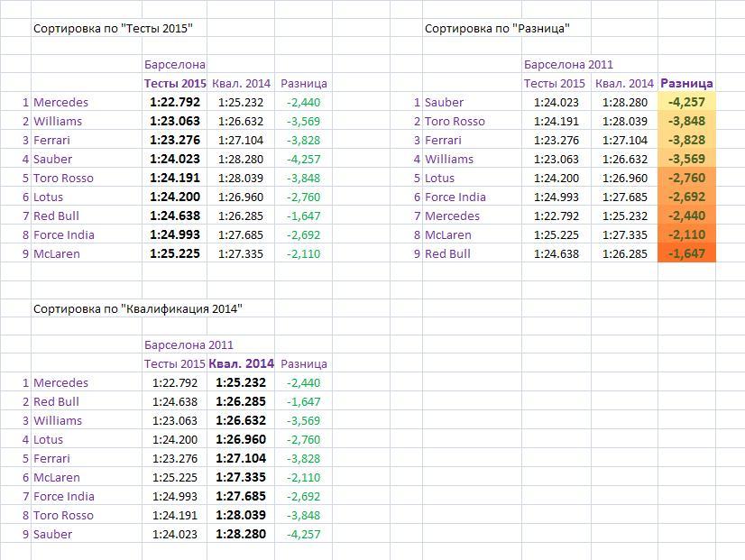Select the bold Тесты 2015 column header
Image resolution: width=745 pixels, height=560 pixels.
coord(175,84)
